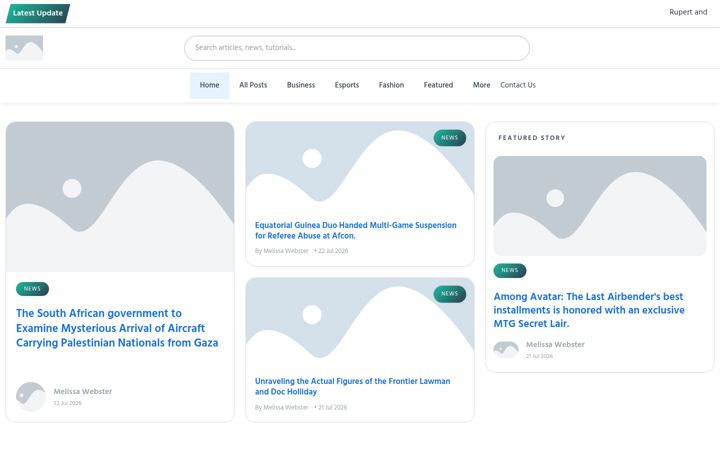Screen dimensions: 720x450
Task: Open Melissa Webster author name under South African article
Action: coord(83,391)
